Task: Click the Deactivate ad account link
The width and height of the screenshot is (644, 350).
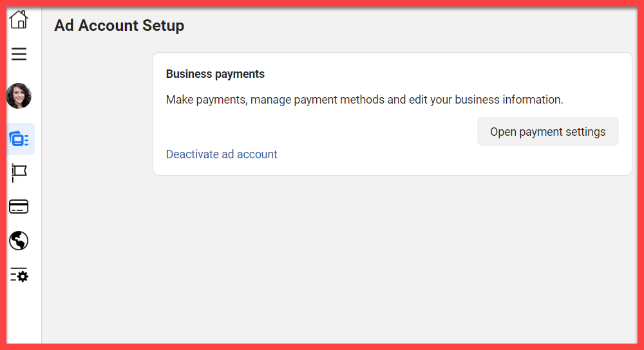Action: pos(222,154)
